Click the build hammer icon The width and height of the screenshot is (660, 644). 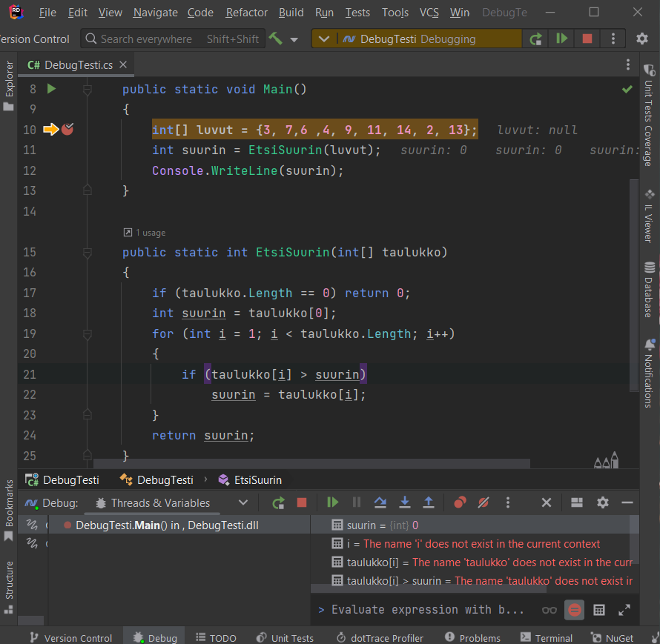(x=276, y=39)
